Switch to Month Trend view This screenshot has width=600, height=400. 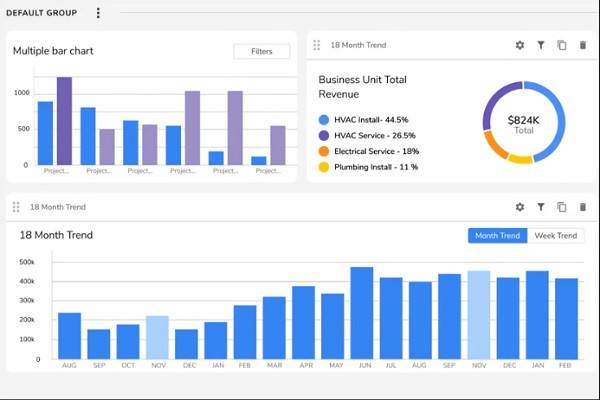[497, 236]
